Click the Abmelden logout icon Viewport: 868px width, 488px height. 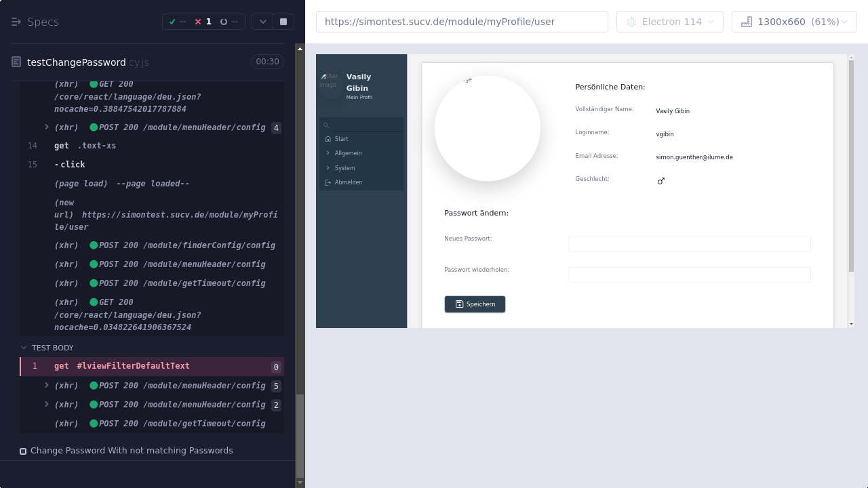point(328,182)
